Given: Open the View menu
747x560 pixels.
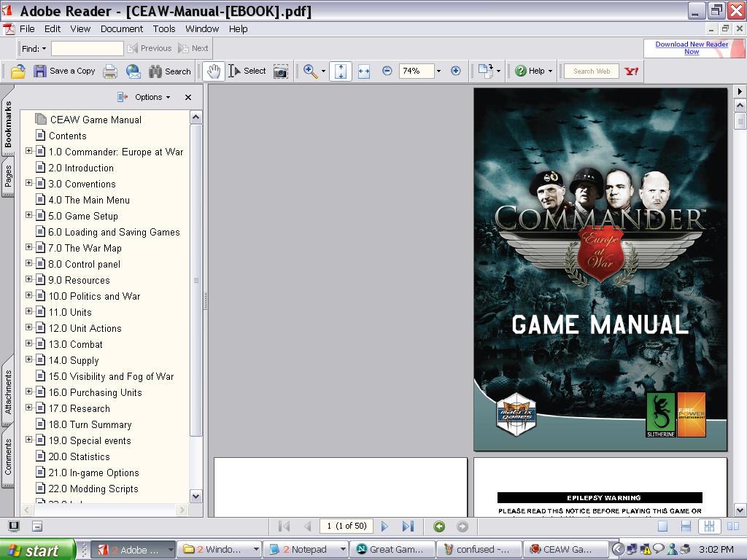Looking at the screenshot, I should click(x=80, y=29).
